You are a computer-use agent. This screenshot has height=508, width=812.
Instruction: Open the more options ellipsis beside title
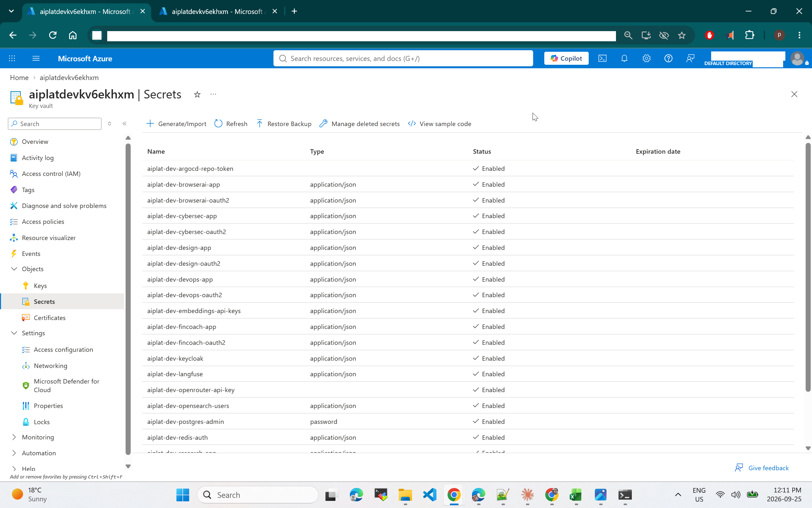click(x=213, y=94)
